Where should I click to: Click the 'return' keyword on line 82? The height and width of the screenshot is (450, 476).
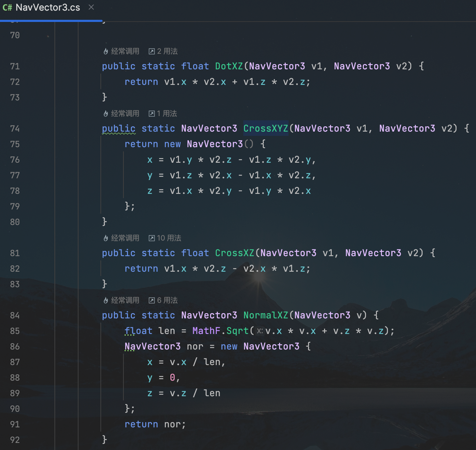141,269
